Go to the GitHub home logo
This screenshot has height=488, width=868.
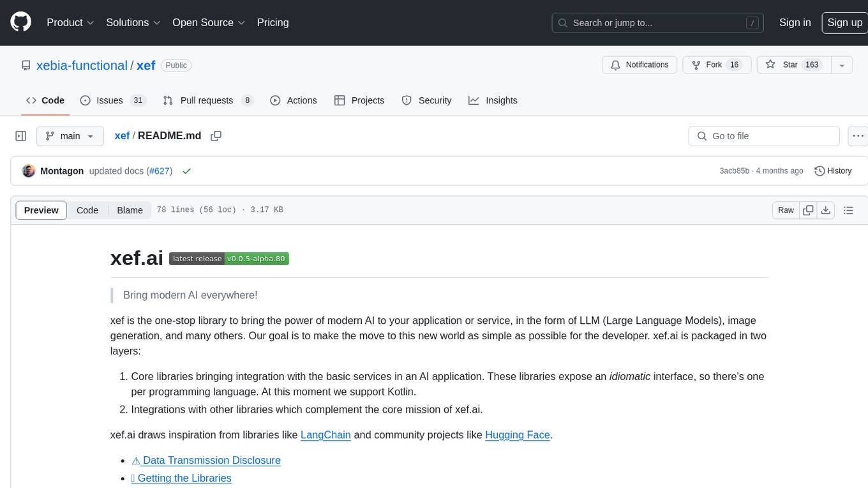click(20, 22)
